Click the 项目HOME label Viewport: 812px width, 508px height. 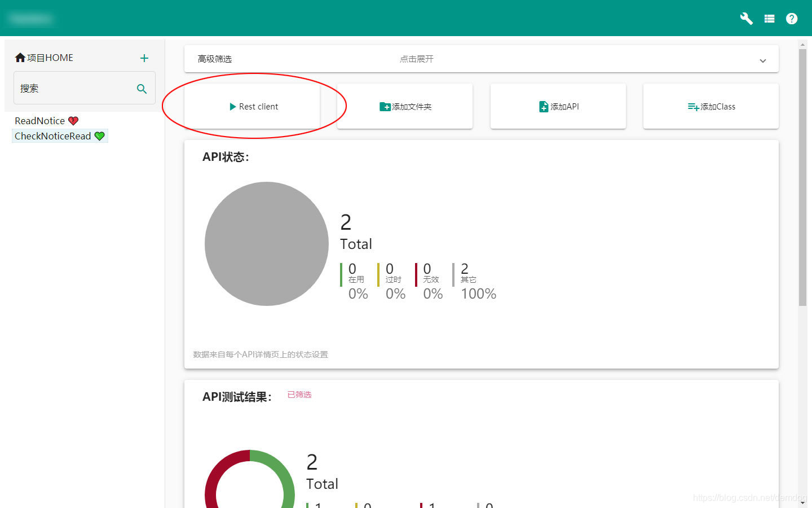pos(50,58)
